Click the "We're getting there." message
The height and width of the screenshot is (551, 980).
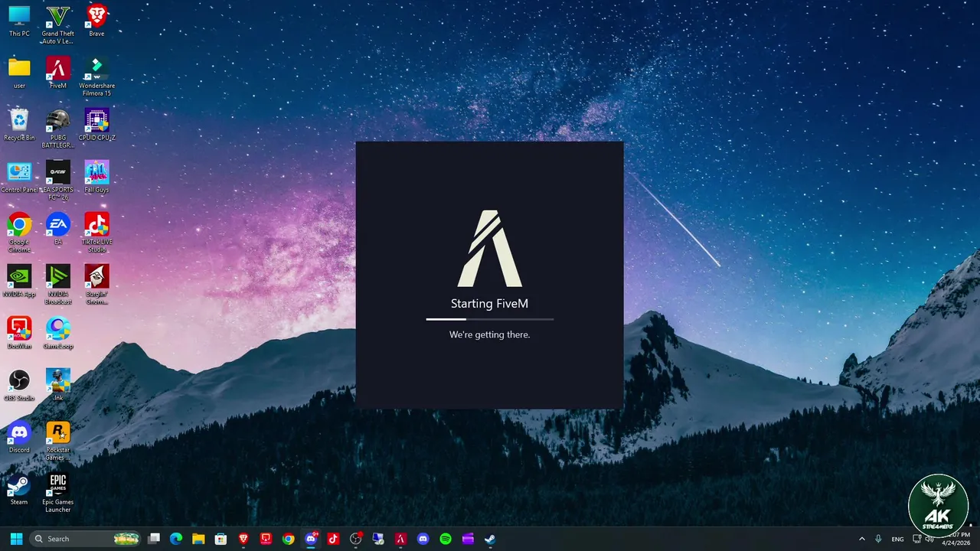pos(490,334)
